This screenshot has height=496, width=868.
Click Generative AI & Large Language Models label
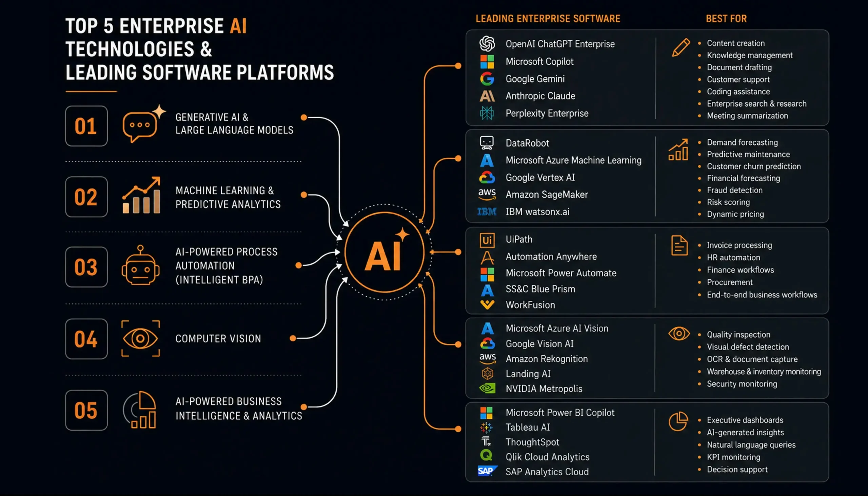[234, 124]
